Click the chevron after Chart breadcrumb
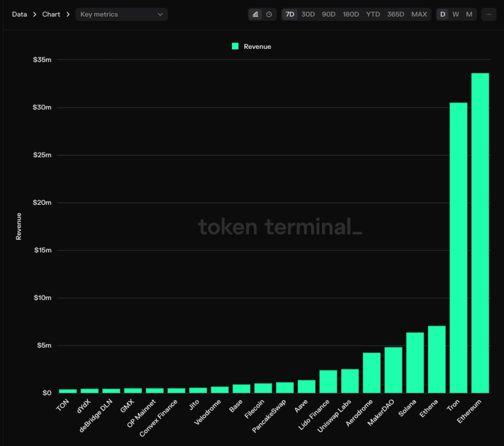The width and height of the screenshot is (504, 446). (x=68, y=14)
